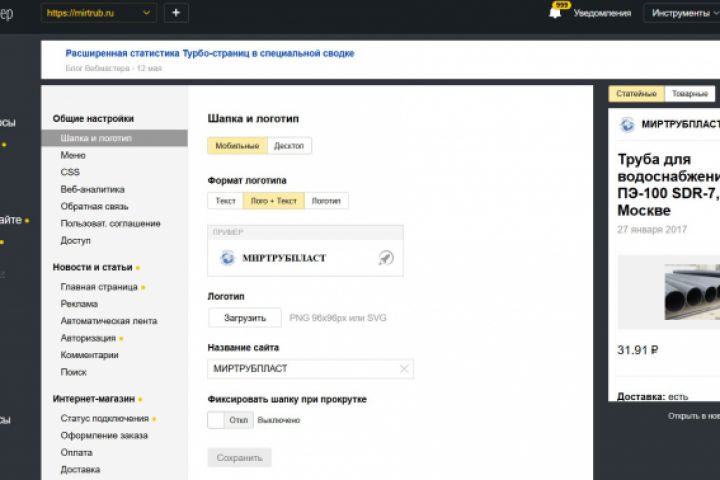Toggle the Фиксировать шапку при прокрутке switch
Image resolution: width=720 pixels, height=480 pixels.
tap(230, 420)
